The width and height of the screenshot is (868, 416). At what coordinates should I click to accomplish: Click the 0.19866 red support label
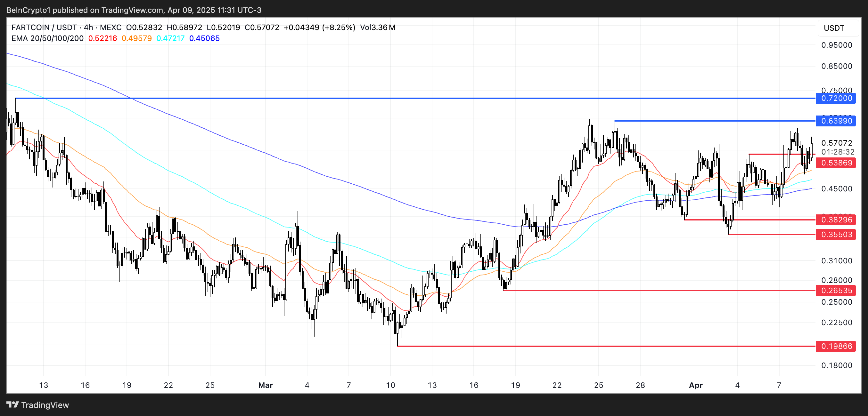[836, 346]
